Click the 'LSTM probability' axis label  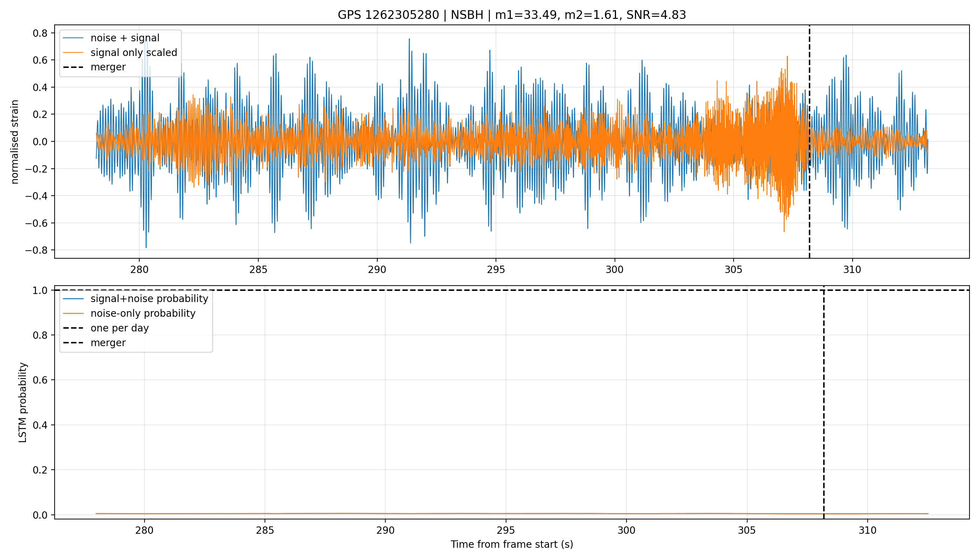23,402
